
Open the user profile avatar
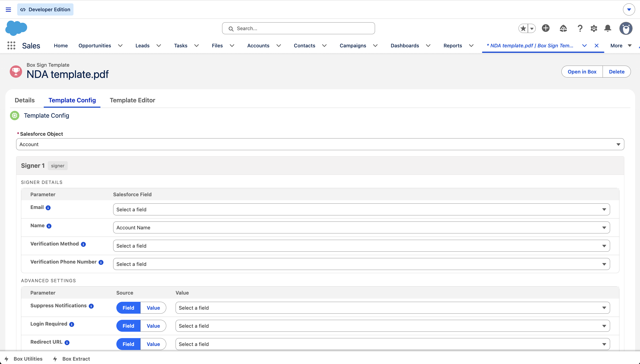pyautogui.click(x=626, y=28)
